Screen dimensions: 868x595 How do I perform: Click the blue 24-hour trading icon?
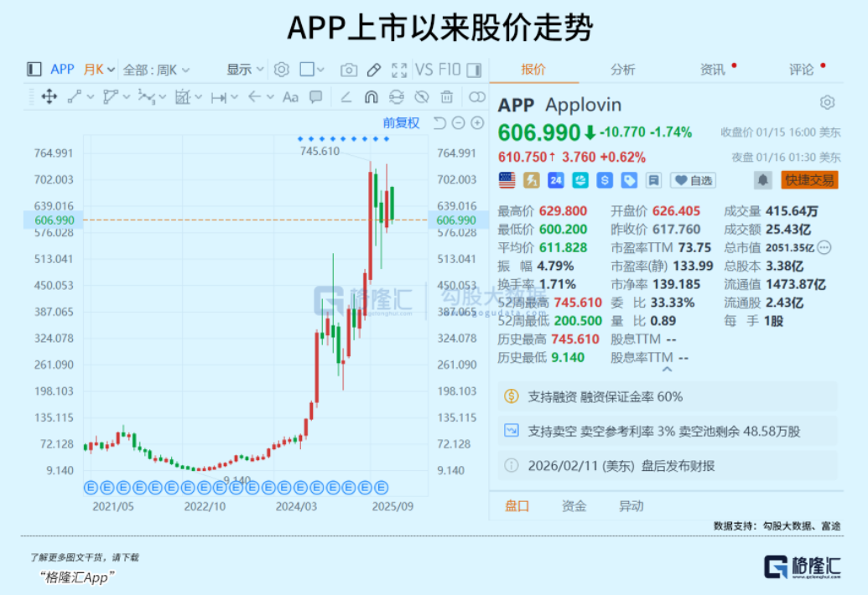click(x=556, y=179)
